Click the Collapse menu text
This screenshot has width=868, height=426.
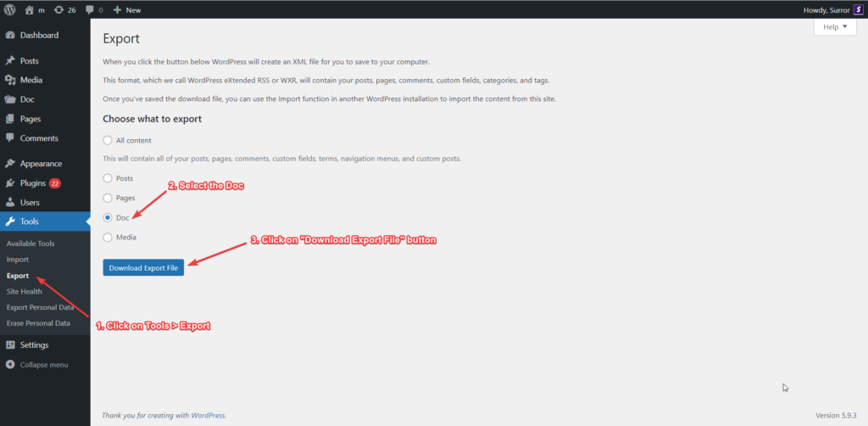(x=44, y=365)
